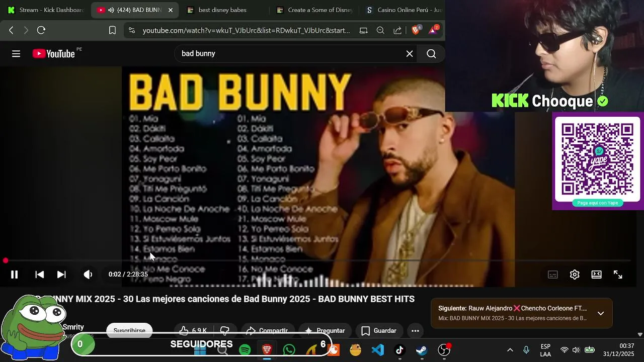Open the ESP LAA keyboard language switcher
Viewport: 644px width, 362px height.
(x=545, y=350)
